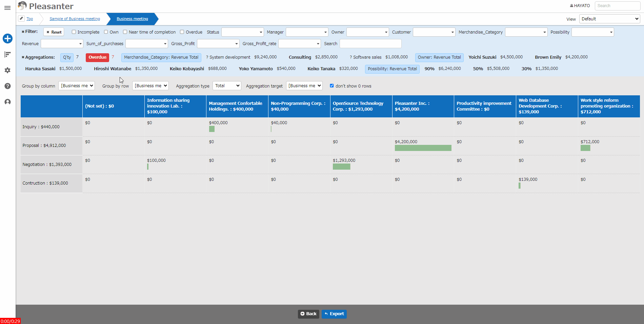Open the Group by column dropdown
The width and height of the screenshot is (644, 324).
77,86
